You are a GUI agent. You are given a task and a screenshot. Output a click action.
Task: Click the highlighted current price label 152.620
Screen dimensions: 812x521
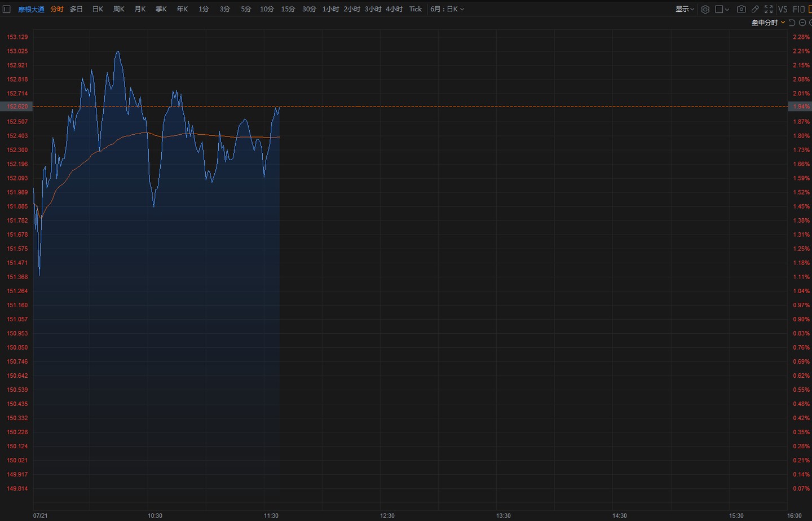tap(16, 107)
